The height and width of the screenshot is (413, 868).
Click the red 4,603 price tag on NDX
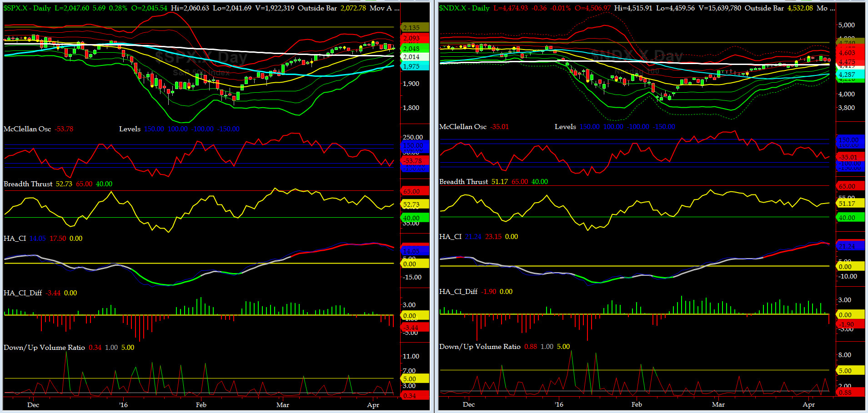tap(850, 53)
